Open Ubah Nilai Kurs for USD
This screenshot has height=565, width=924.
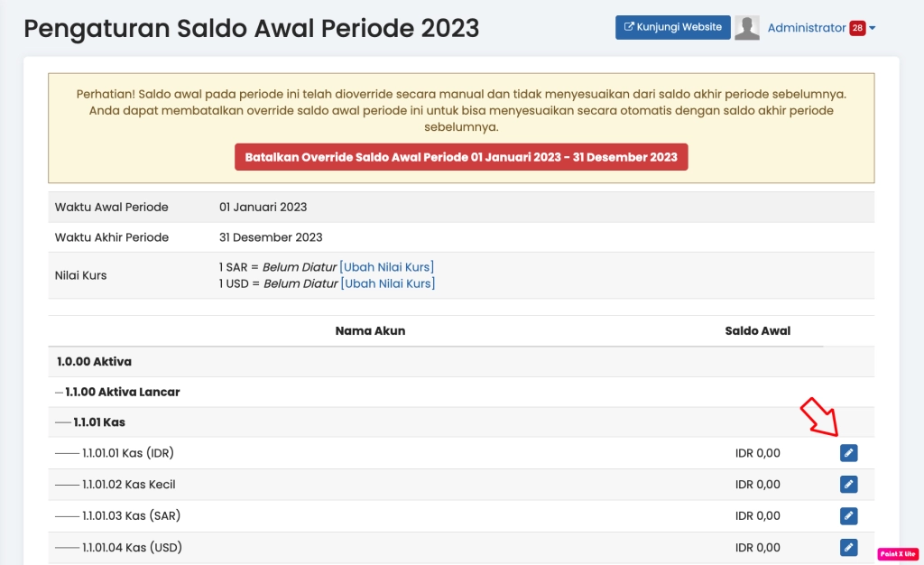click(388, 282)
